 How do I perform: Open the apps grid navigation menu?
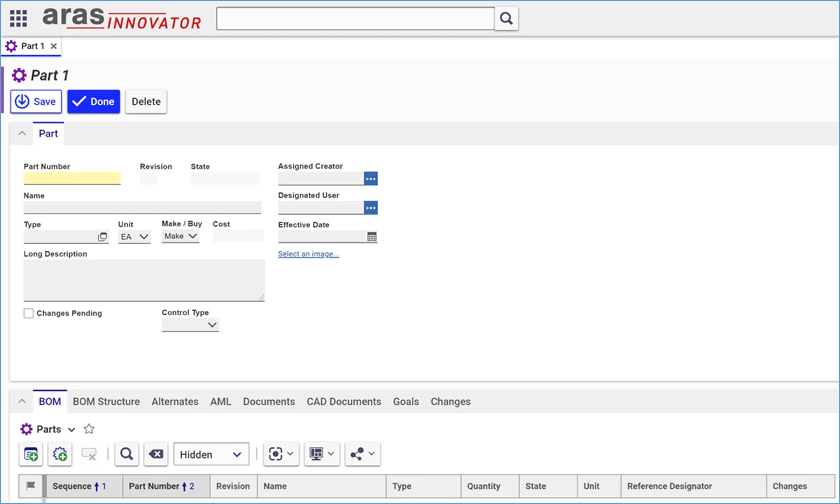[x=18, y=18]
